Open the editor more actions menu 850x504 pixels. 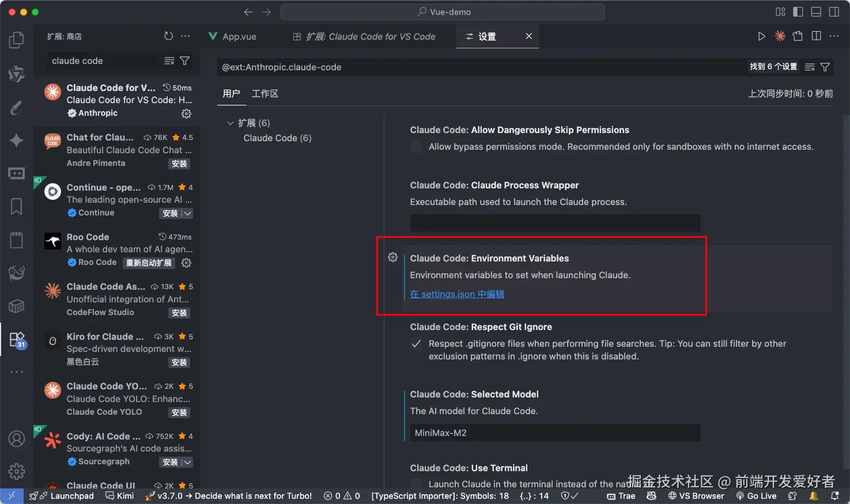point(834,36)
